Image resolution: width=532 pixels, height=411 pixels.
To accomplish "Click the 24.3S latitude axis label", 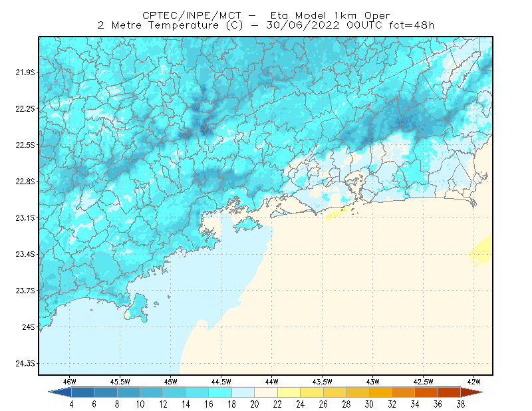I will [x=25, y=364].
